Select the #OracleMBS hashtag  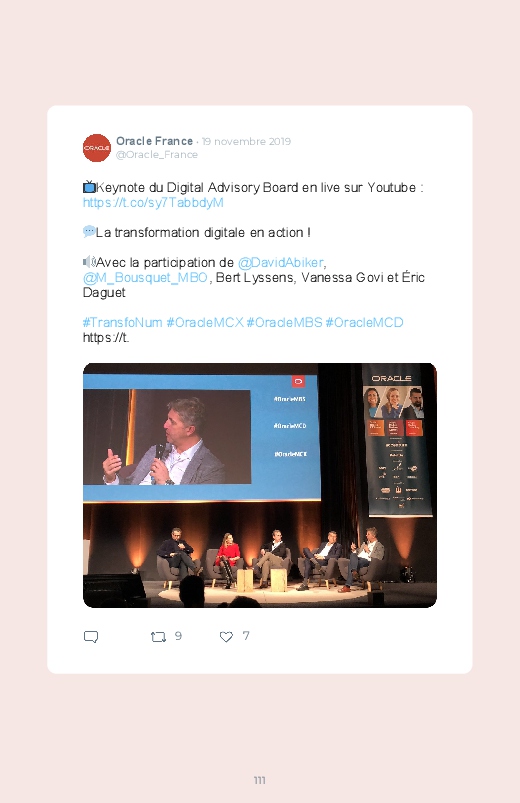point(284,323)
